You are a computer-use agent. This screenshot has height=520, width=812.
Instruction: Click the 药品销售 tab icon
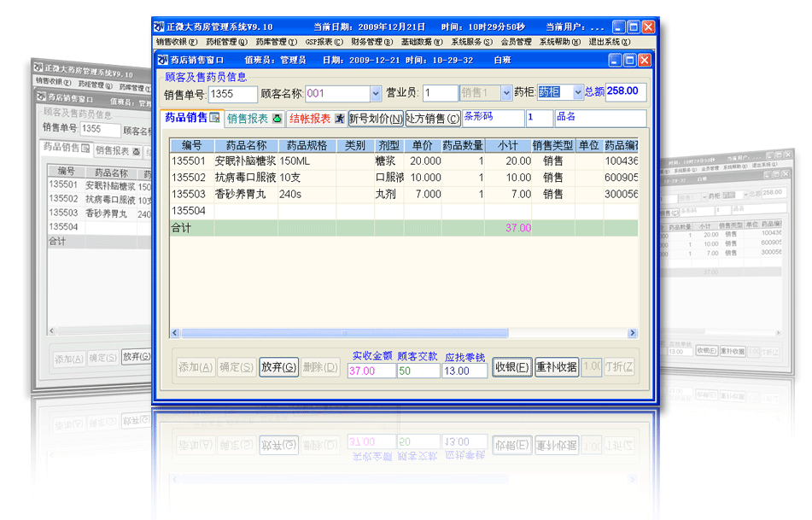click(215, 118)
